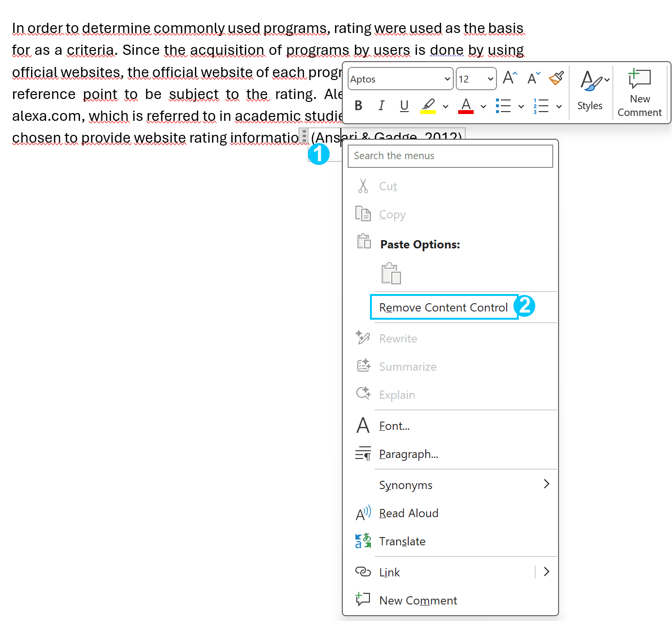Click the citation content control handle
The width and height of the screenshot is (672, 621).
tap(304, 136)
